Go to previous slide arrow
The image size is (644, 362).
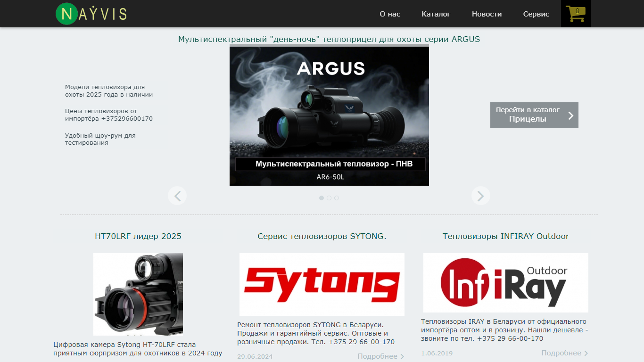(177, 196)
